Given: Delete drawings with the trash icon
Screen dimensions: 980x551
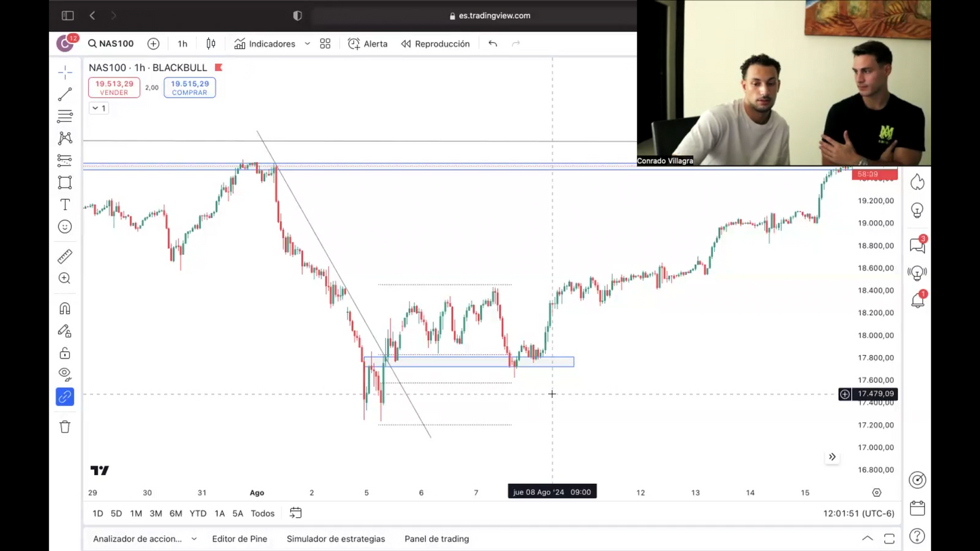Looking at the screenshot, I should 65,426.
